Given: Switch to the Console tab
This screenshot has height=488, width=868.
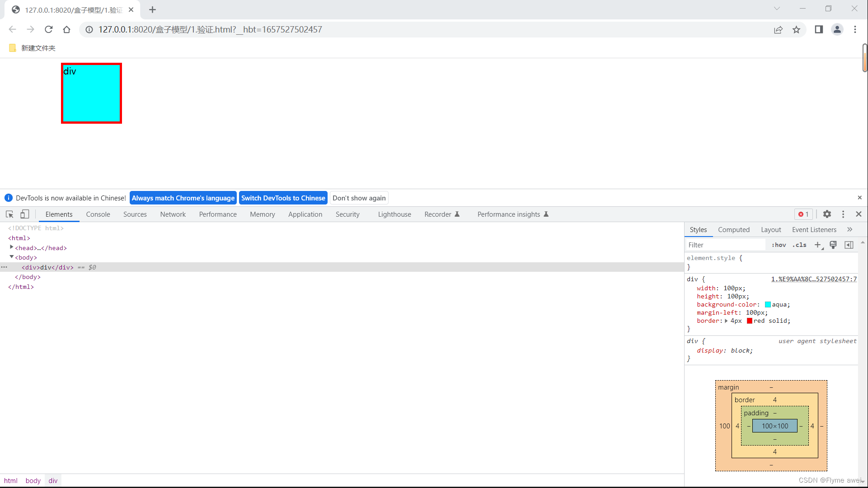Looking at the screenshot, I should 98,214.
